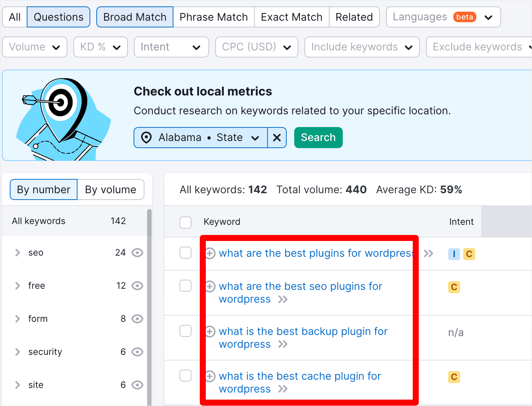Check the select-all keywords checkbox
This screenshot has width=532, height=406.
tap(185, 222)
